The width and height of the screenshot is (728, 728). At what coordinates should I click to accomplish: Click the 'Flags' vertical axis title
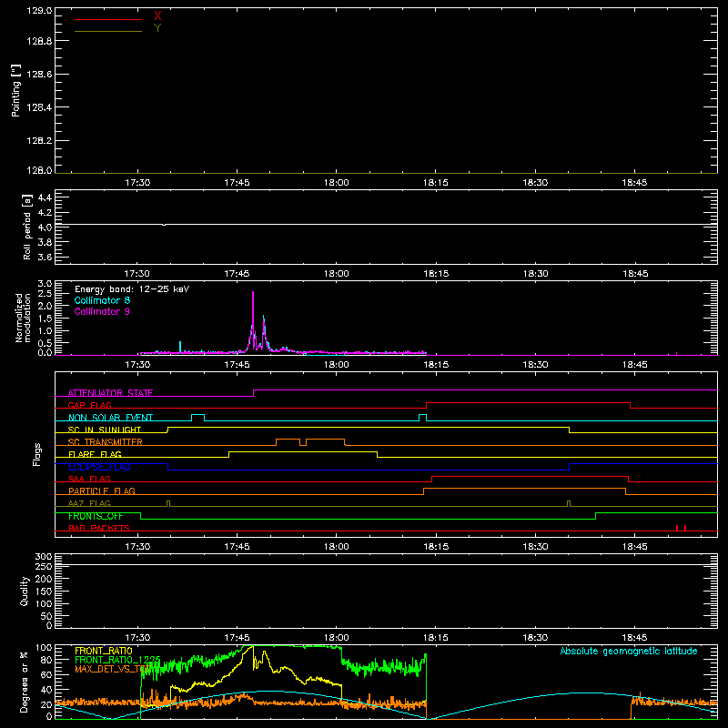37,454
